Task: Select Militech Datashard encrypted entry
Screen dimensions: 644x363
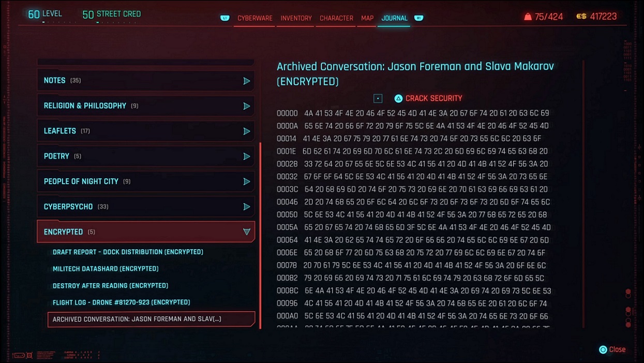Action: [x=106, y=269]
